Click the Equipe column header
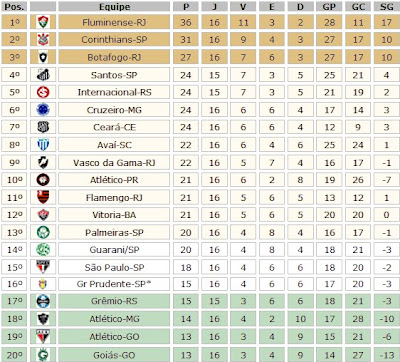 click(x=114, y=7)
